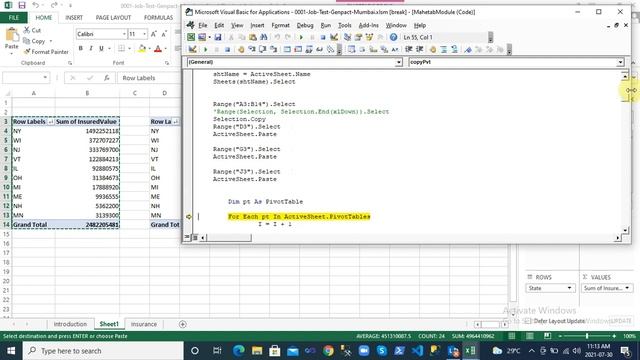Image resolution: width=640 pixels, height=360 pixels.
Task: Add a new sheet with the plus button
Action: (x=182, y=324)
